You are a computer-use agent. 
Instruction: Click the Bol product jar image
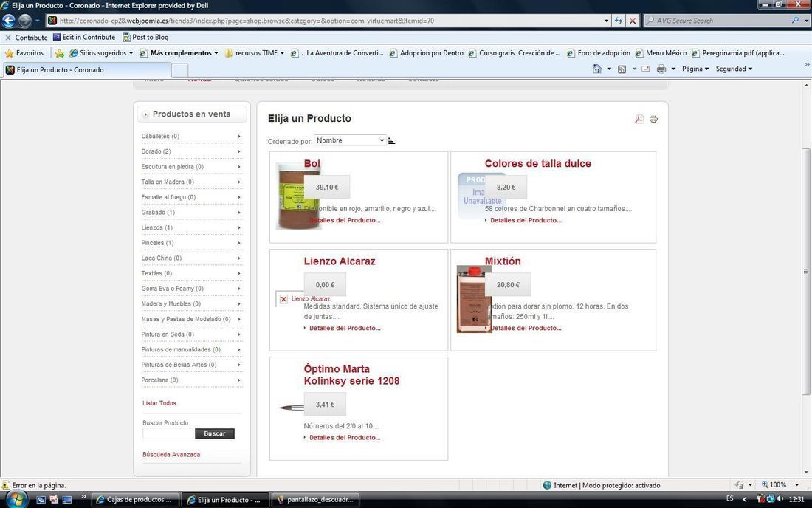297,196
